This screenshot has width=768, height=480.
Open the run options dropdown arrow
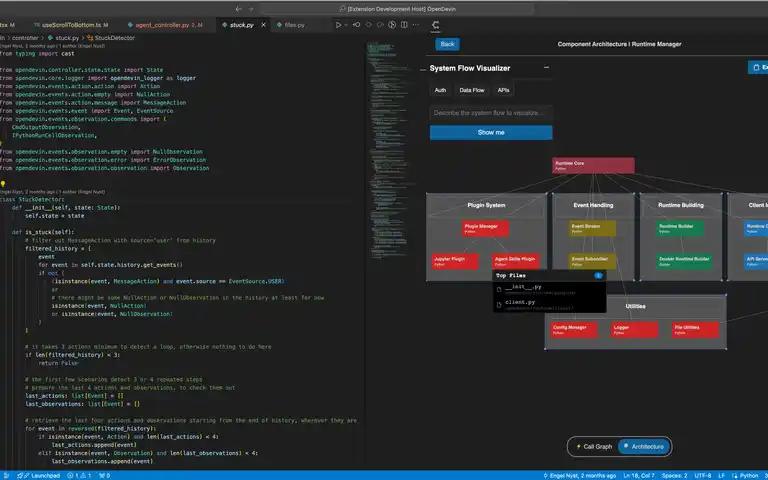point(346,24)
